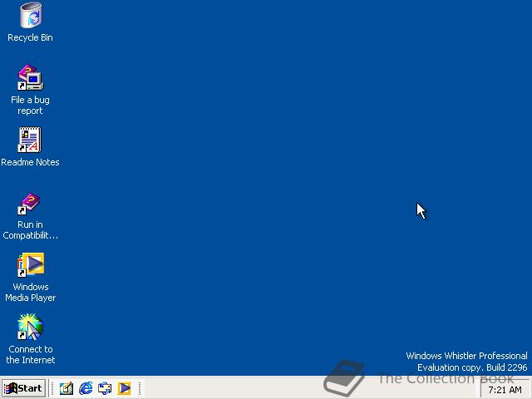
Task: Click the third Quick Launch icon with arrows
Action: (105, 388)
